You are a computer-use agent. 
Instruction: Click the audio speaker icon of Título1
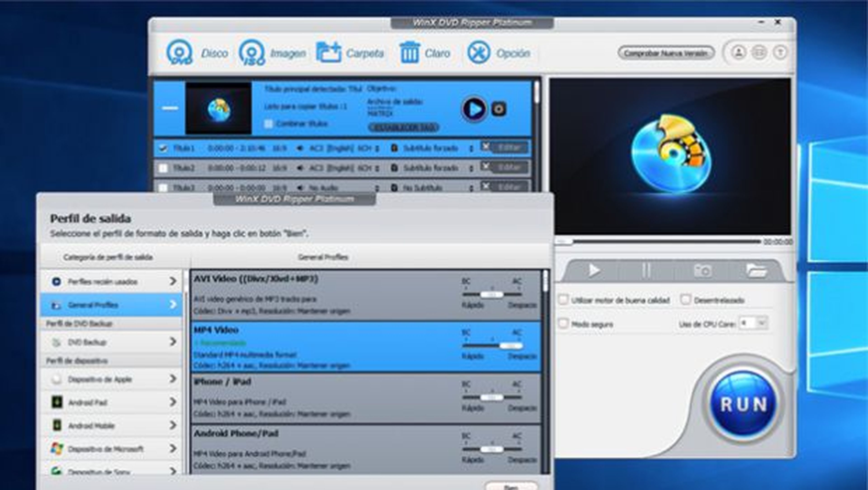[x=299, y=148]
